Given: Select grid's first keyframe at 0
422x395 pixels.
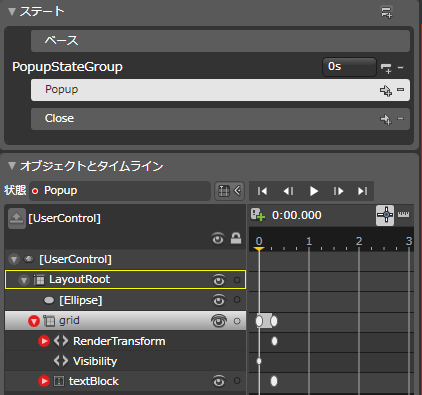Looking at the screenshot, I should (x=259, y=321).
